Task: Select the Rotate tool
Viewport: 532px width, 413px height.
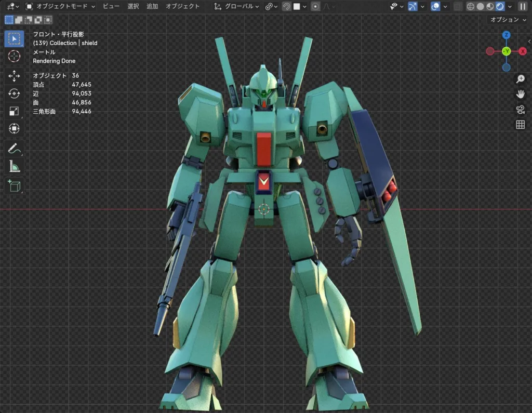Action: 14,94
